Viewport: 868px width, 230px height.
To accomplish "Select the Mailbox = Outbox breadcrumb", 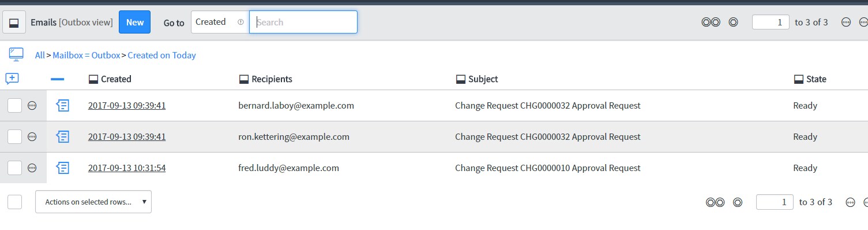I will coord(87,55).
